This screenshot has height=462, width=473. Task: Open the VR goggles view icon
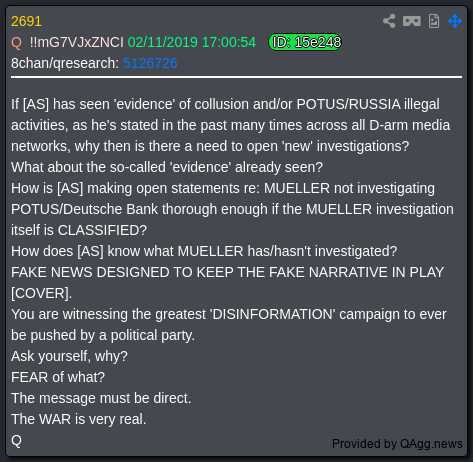[412, 21]
